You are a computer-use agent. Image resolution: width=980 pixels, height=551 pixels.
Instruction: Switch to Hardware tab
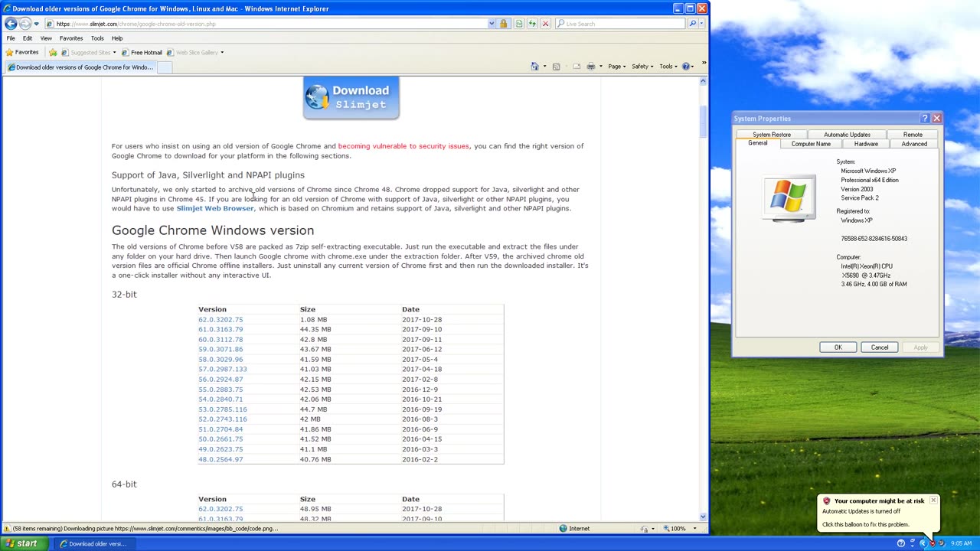click(866, 144)
